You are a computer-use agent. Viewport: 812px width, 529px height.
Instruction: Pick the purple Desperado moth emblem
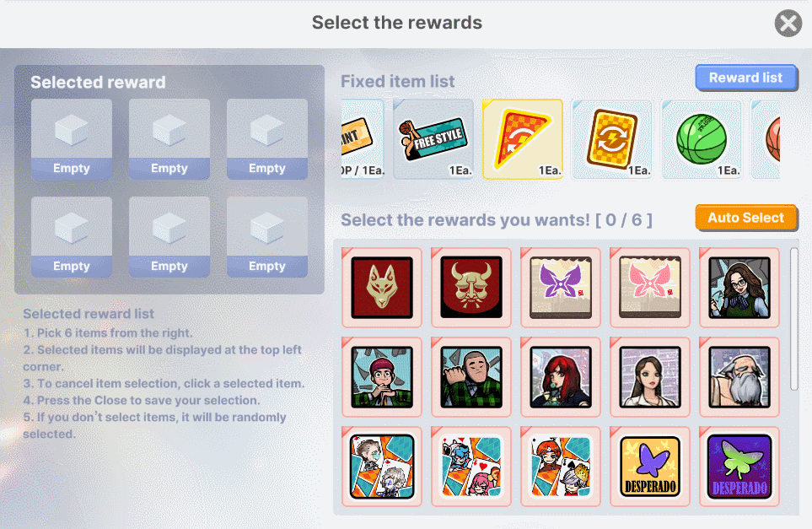click(739, 467)
